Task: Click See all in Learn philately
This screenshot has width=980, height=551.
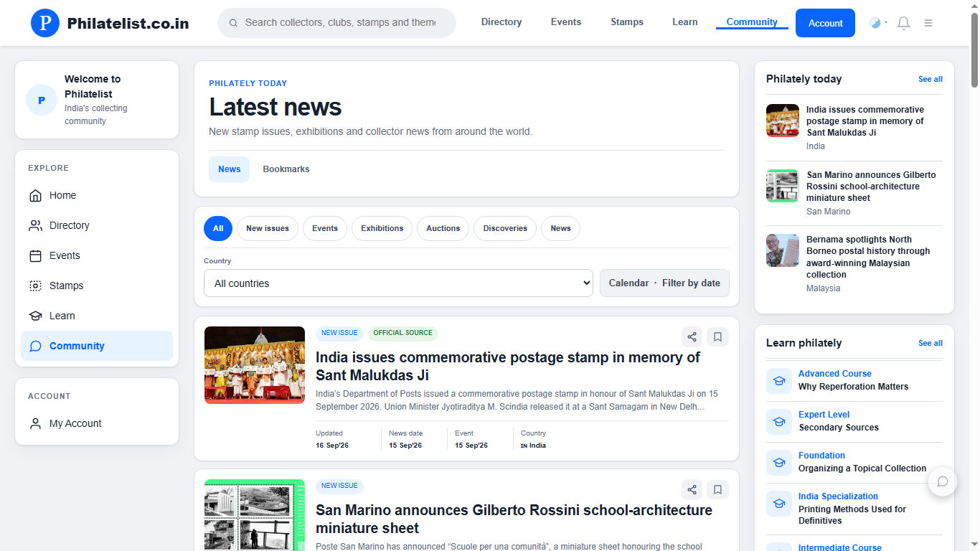Action: tap(930, 343)
